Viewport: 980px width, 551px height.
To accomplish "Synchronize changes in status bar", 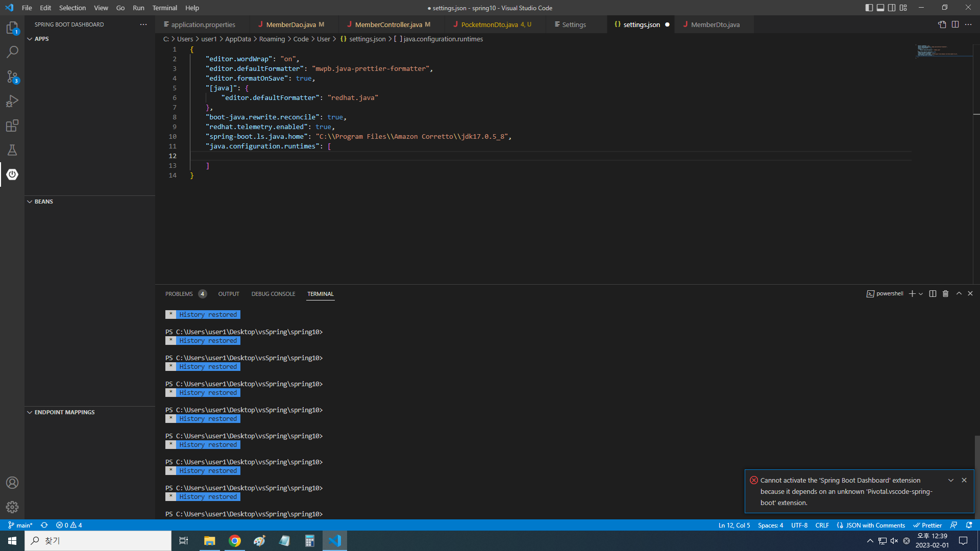I will point(44,525).
